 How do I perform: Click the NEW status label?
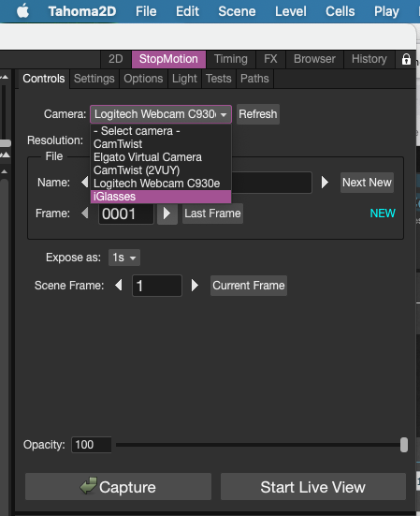(x=383, y=214)
